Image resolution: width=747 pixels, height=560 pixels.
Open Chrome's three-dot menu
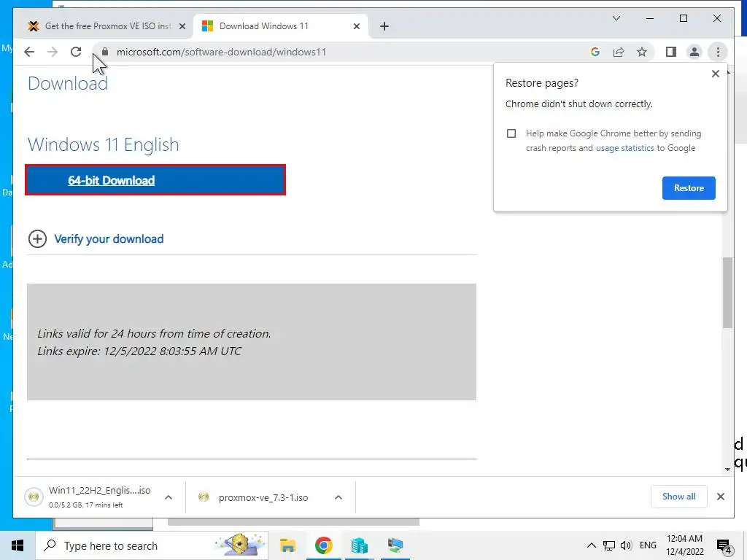pyautogui.click(x=718, y=52)
